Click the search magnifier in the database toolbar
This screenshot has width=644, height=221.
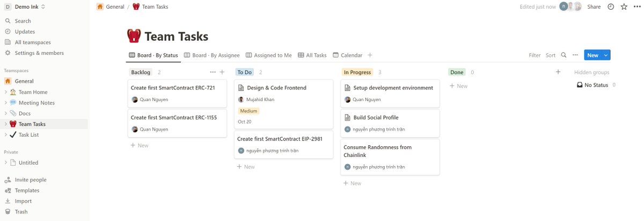[563, 55]
